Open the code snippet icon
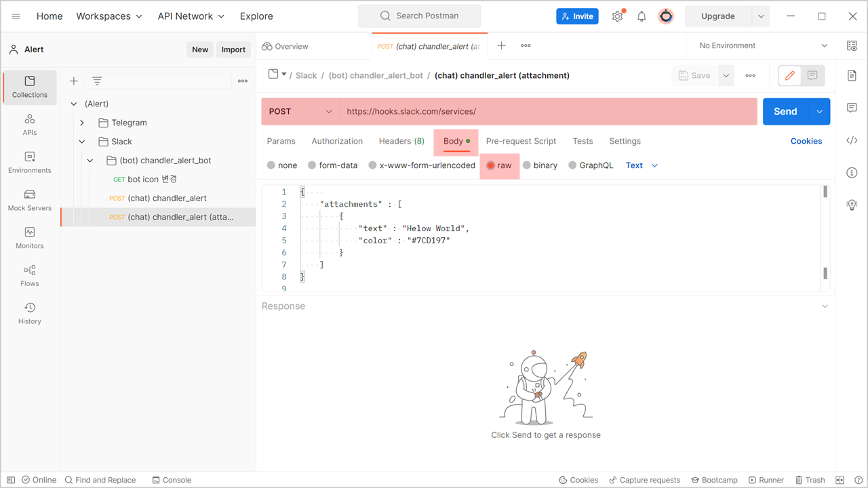The width and height of the screenshot is (868, 488). (x=852, y=140)
